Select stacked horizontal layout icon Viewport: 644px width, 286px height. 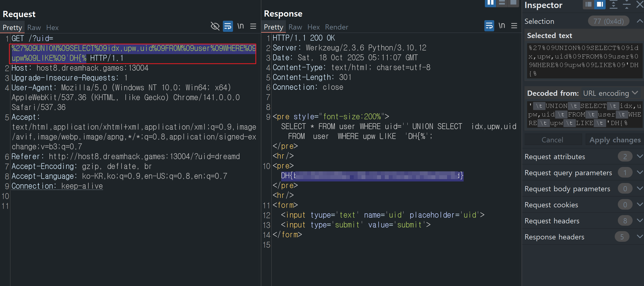[502, 3]
